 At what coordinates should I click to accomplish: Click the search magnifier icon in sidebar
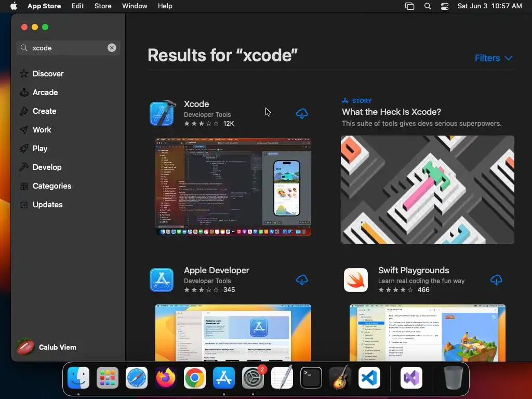[x=24, y=48]
